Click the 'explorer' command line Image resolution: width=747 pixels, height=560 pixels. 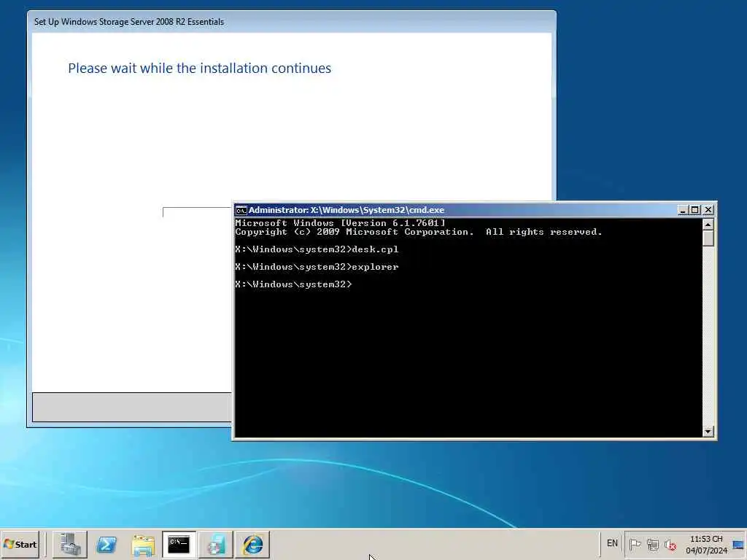click(x=317, y=267)
